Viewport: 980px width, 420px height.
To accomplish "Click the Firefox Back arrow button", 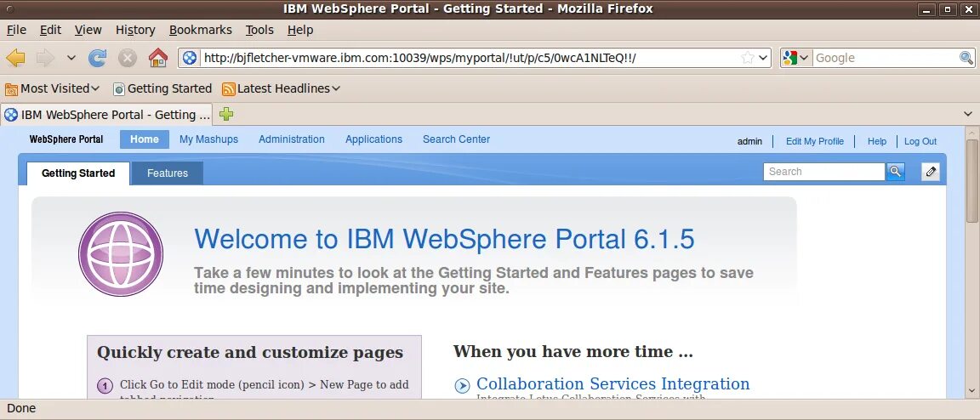I will click(15, 58).
